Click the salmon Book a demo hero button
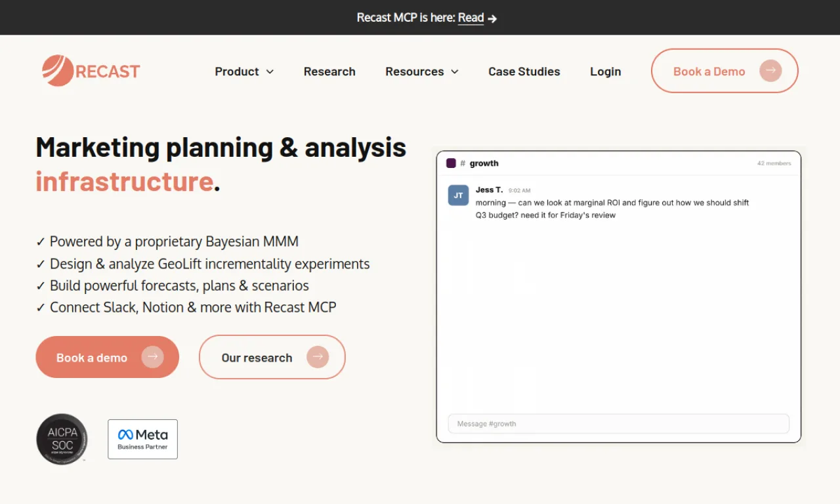The width and height of the screenshot is (840, 504). (108, 357)
